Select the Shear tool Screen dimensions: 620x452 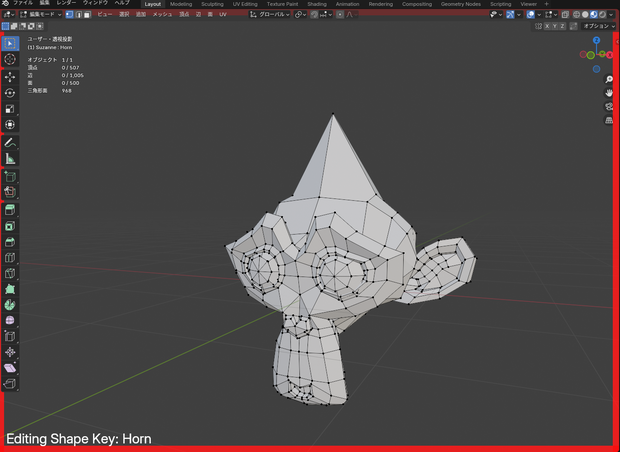pyautogui.click(x=10, y=368)
